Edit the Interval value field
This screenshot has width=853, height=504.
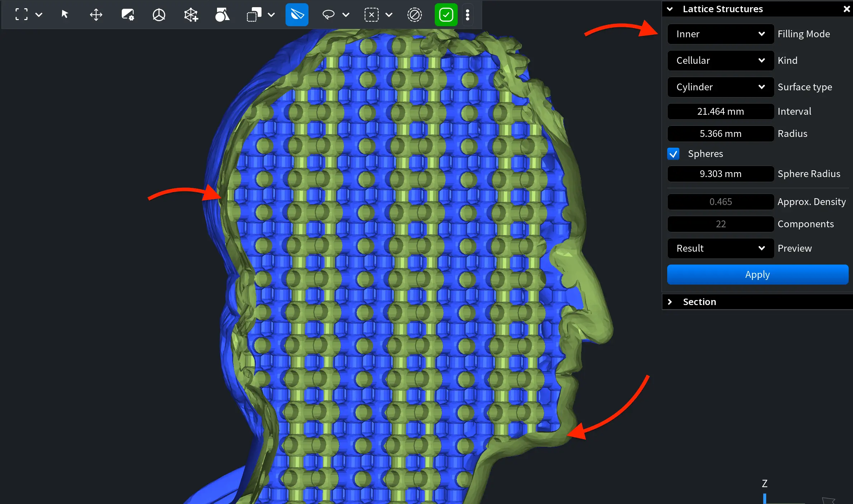[720, 111]
